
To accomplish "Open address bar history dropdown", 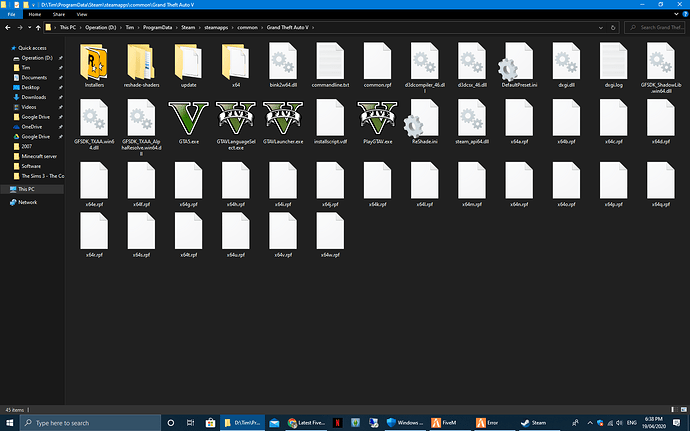I will (x=601, y=27).
